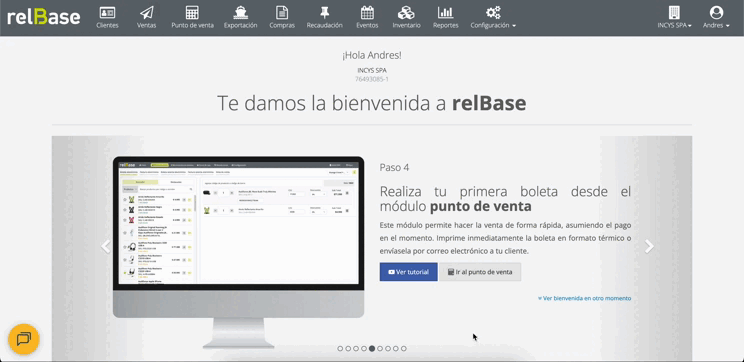The width and height of the screenshot is (744, 362).
Task: Click the Configuración gears icon
Action: click(493, 12)
